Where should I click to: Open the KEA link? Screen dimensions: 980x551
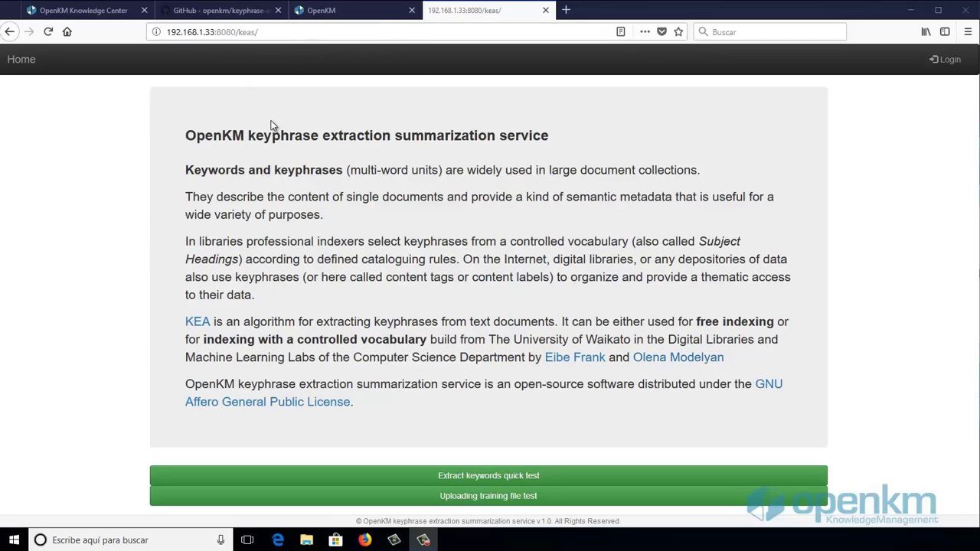[198, 321]
